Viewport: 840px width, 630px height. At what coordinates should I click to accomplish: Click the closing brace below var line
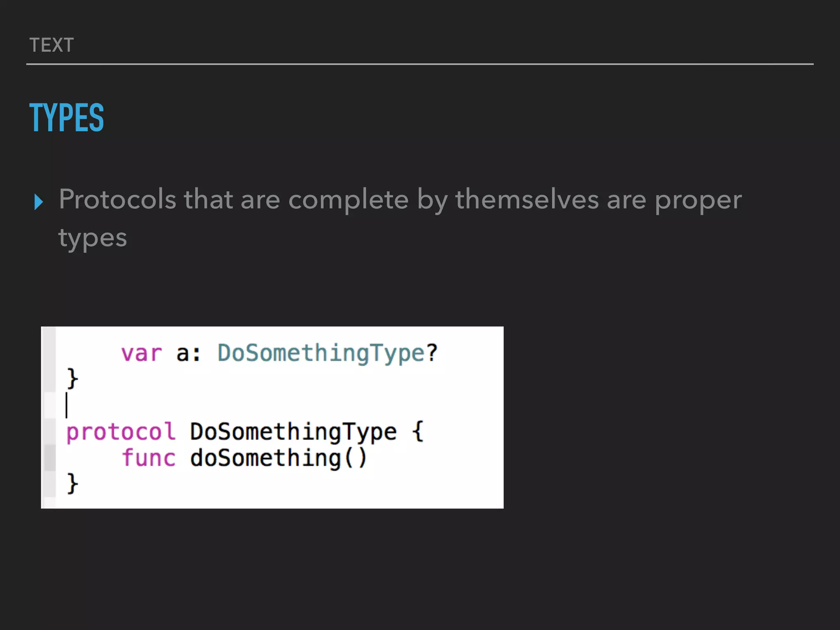(x=72, y=378)
